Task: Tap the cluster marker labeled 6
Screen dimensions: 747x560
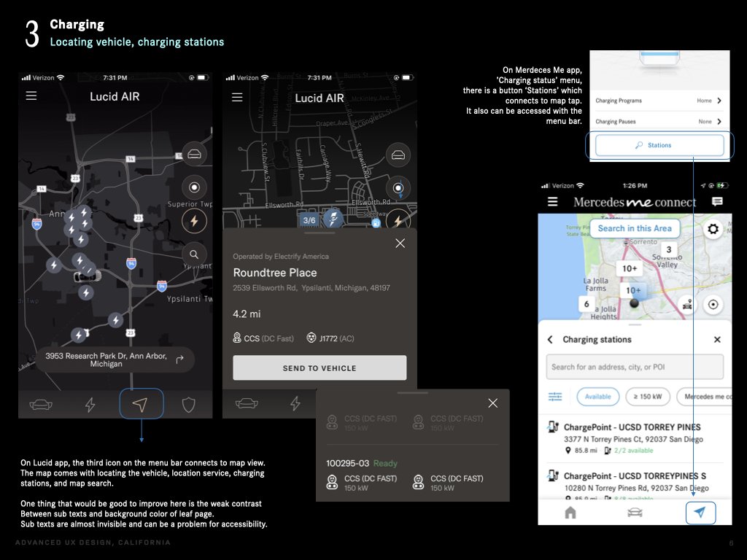Action: [x=587, y=304]
